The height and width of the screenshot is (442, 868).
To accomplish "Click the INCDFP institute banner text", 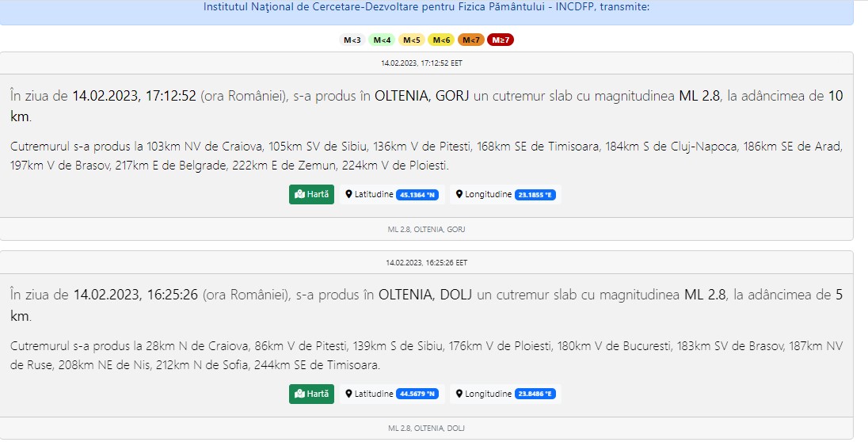I will [427, 7].
